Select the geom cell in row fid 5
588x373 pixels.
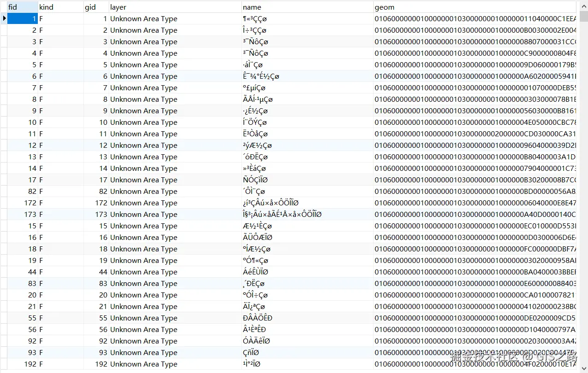475,64
